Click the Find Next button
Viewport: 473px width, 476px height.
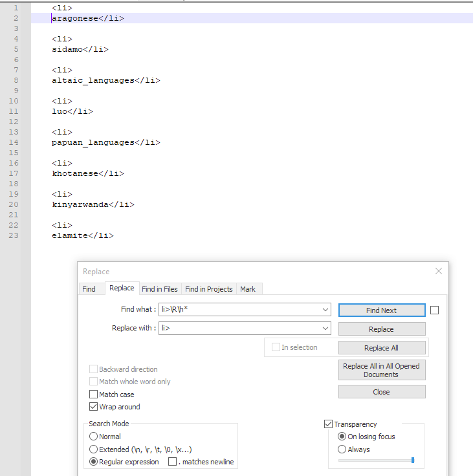point(382,310)
